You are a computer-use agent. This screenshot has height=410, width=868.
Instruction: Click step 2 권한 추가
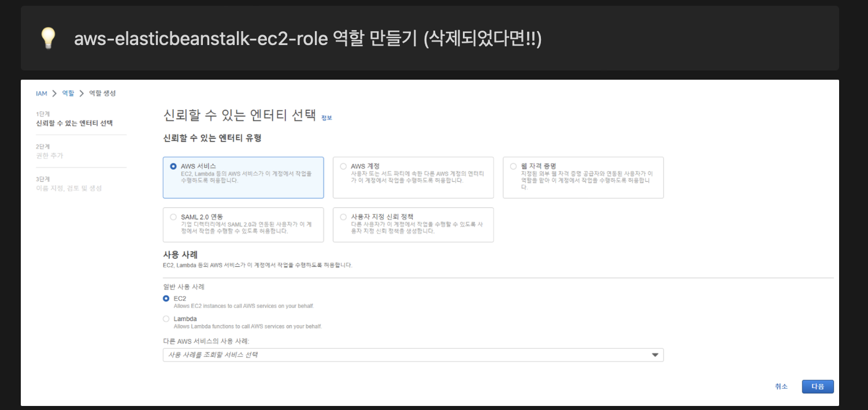(50, 156)
